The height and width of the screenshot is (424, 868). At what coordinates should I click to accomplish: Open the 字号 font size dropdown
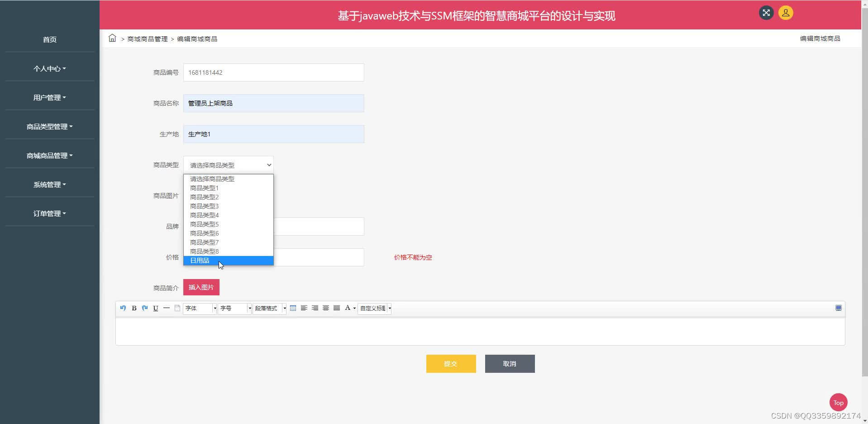pos(235,308)
